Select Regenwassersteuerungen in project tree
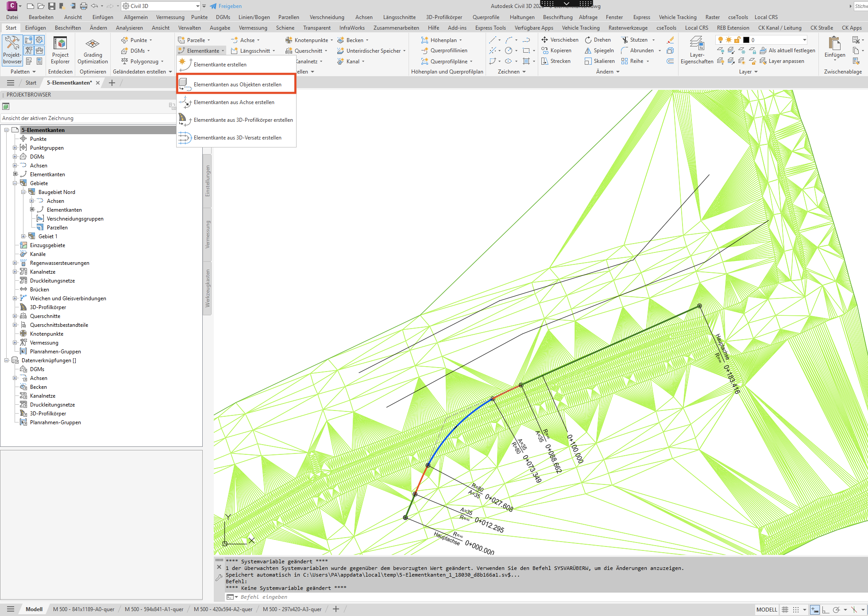 60,263
